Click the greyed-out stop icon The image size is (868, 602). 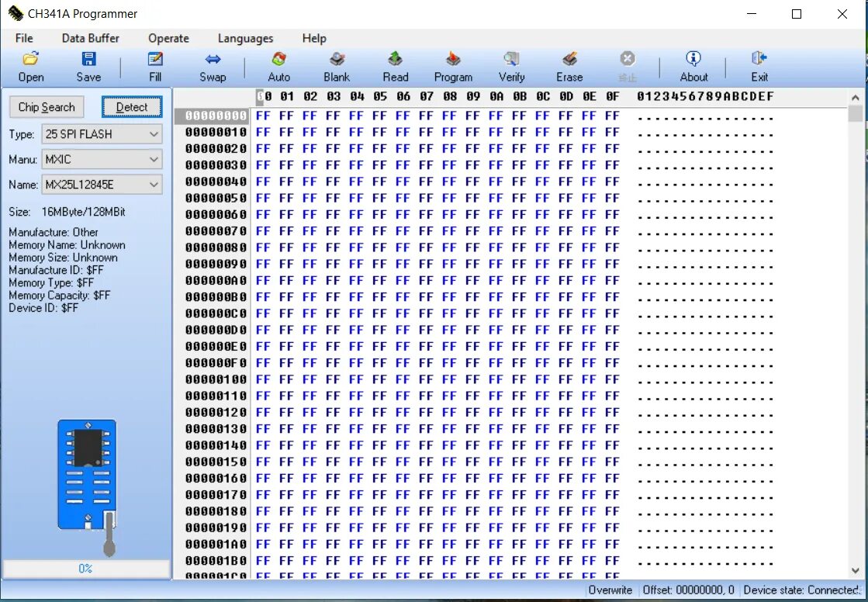point(628,59)
